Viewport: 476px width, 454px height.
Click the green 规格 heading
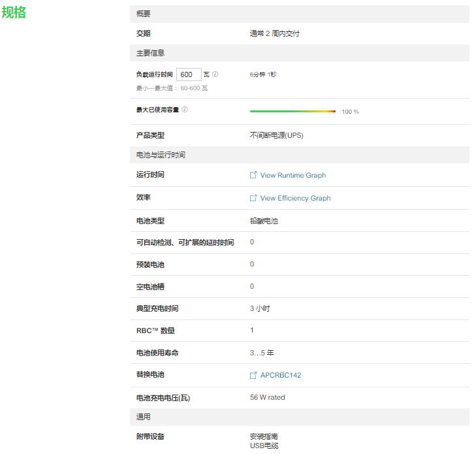14,12
